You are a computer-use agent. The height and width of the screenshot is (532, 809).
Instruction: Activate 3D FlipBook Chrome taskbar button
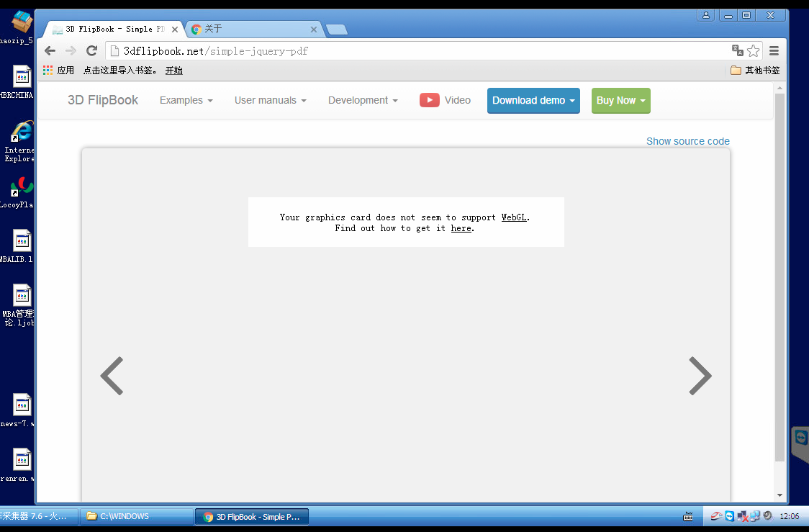coord(252,516)
